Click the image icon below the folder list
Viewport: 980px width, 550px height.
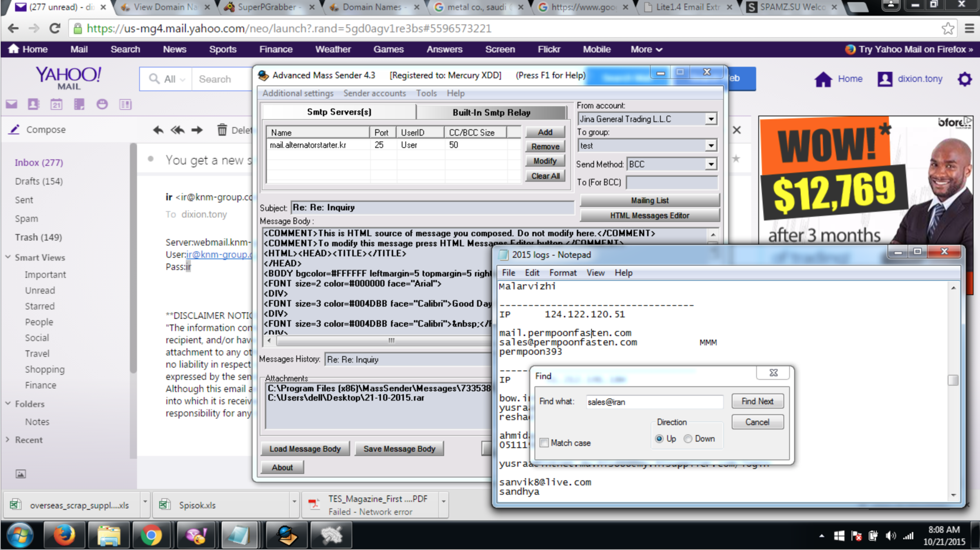21,474
